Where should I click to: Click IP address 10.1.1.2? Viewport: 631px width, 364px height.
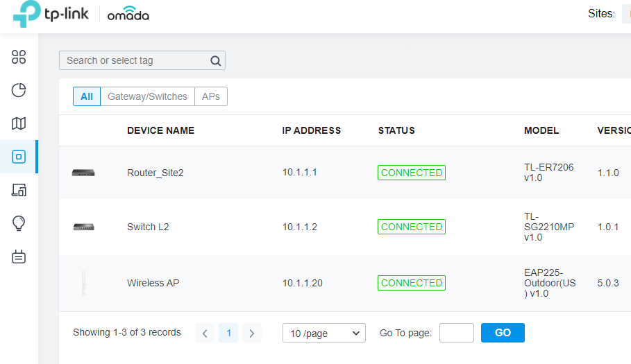pos(300,227)
